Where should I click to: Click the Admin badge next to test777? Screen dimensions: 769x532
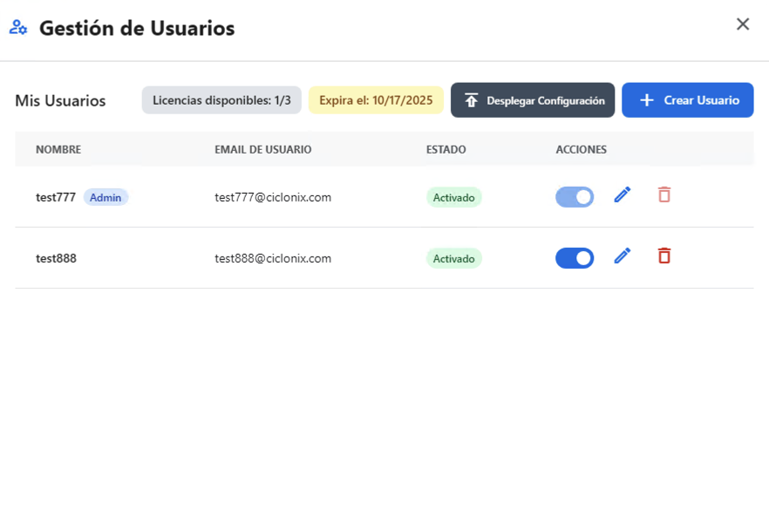tap(105, 198)
